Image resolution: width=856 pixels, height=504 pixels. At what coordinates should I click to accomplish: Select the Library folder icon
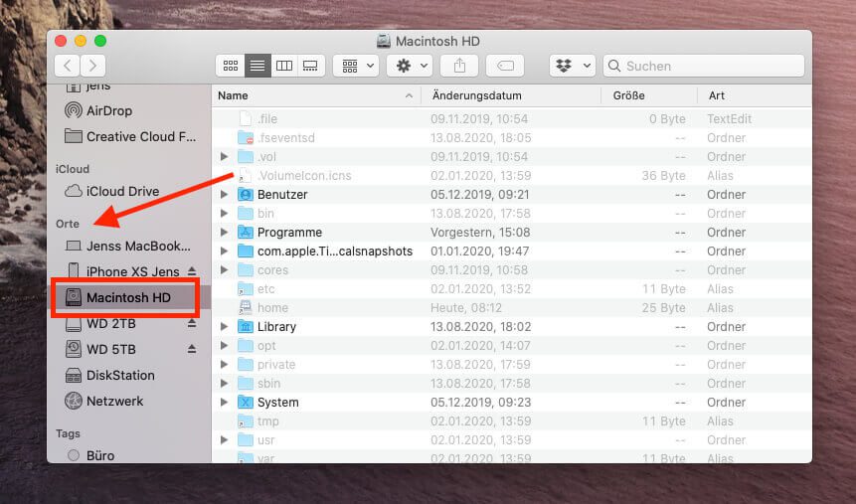click(246, 326)
